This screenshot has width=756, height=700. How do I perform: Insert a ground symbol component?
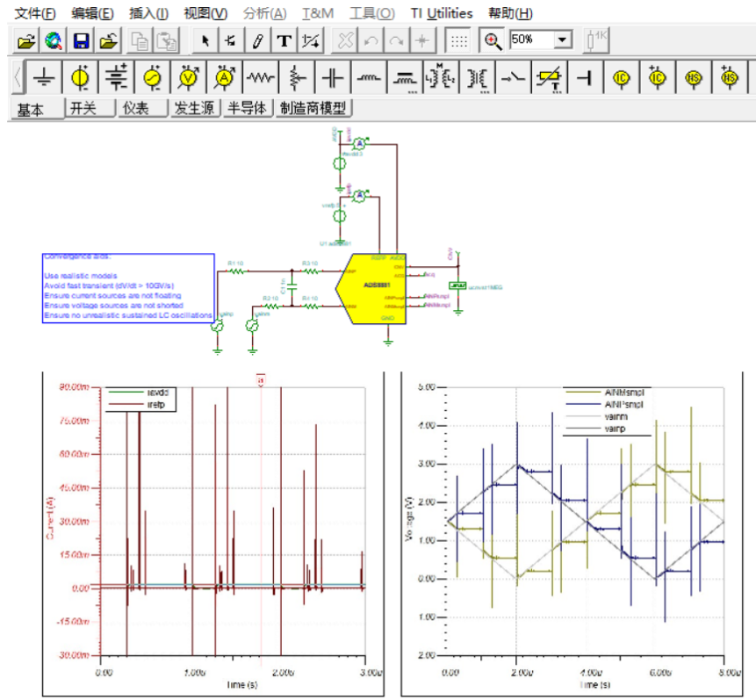tap(45, 78)
